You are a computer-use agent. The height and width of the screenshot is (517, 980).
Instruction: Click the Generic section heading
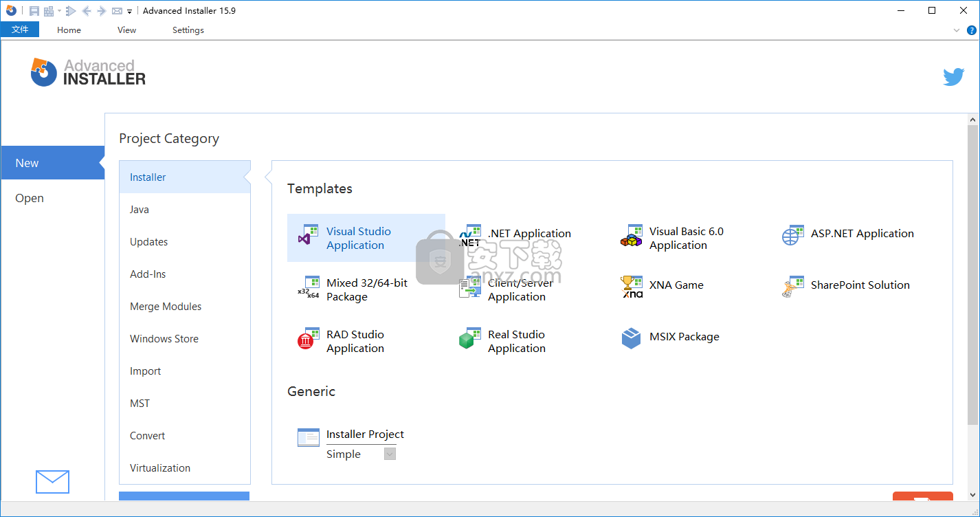(x=311, y=391)
